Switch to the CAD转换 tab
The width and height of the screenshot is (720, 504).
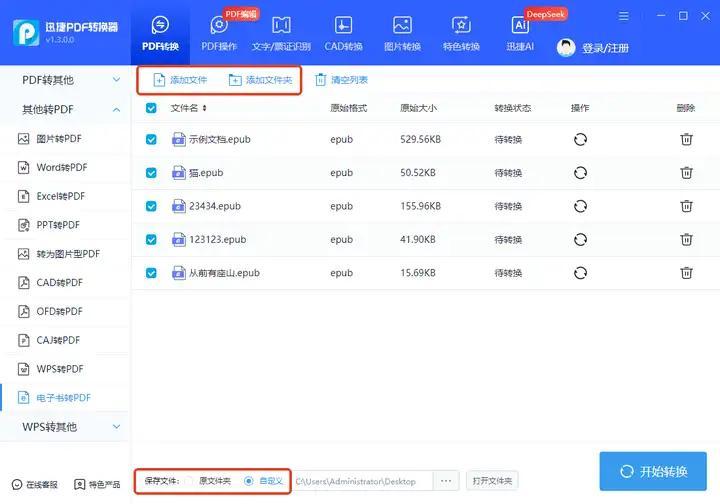(342, 33)
